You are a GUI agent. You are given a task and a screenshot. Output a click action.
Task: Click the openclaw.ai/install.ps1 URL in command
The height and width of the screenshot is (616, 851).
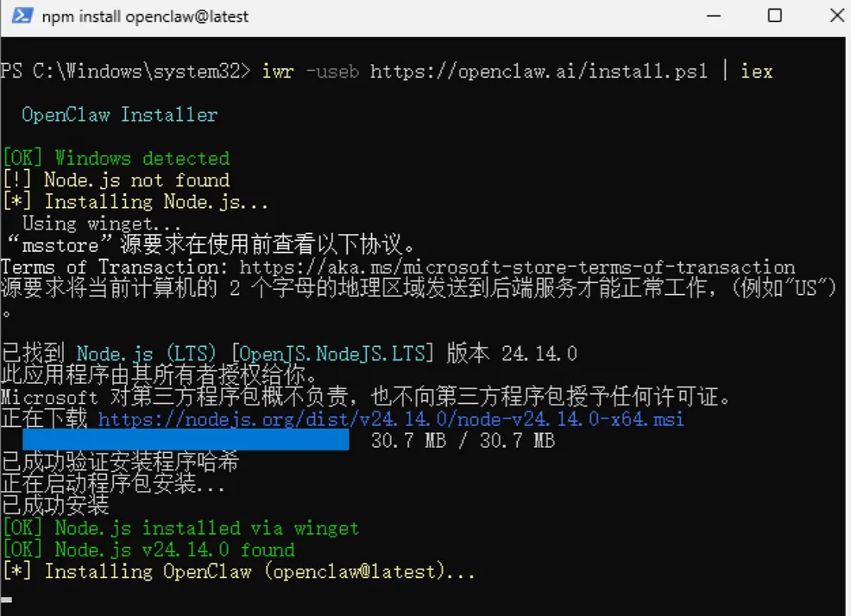click(539, 72)
